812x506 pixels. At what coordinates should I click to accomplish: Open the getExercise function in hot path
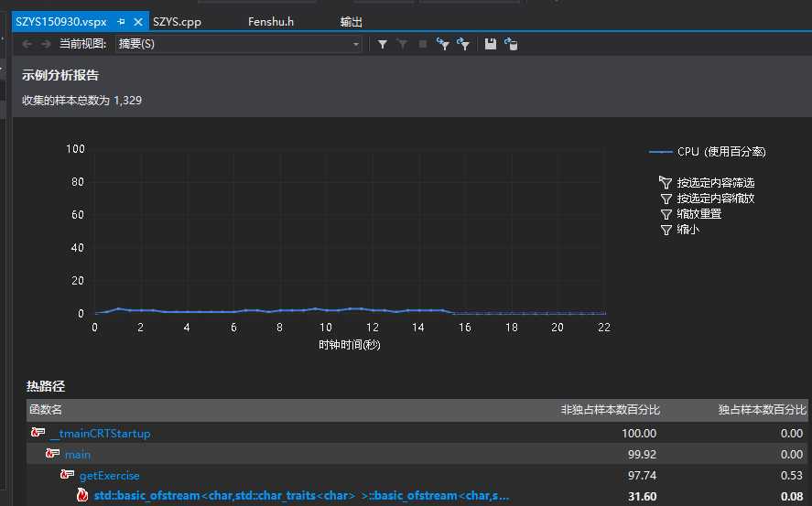point(110,475)
